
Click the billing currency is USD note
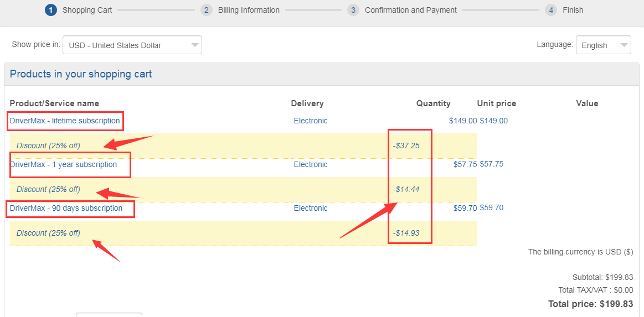pyautogui.click(x=580, y=252)
